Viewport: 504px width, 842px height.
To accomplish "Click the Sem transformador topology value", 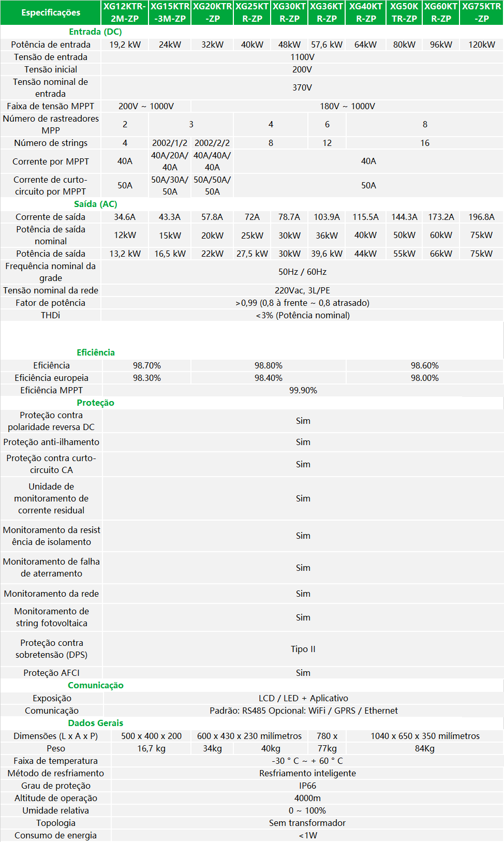I will 307,823.
